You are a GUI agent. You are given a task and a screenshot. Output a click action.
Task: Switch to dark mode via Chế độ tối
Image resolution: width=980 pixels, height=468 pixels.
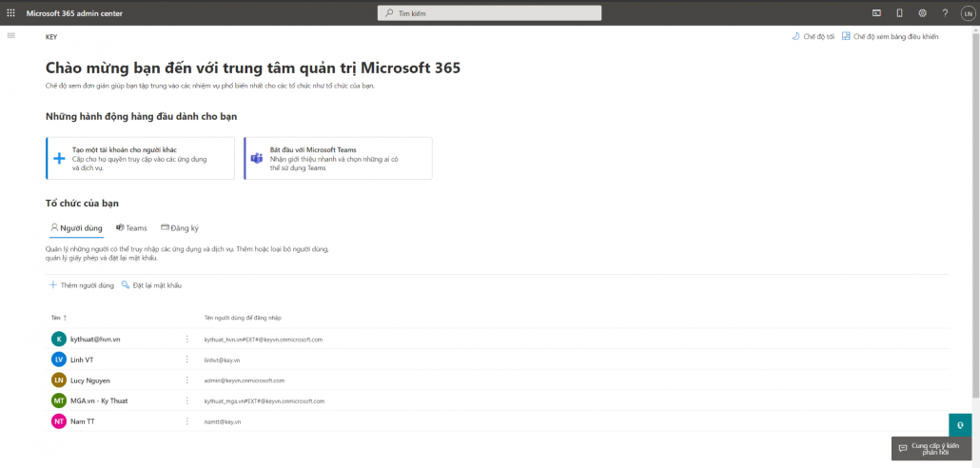click(x=813, y=36)
